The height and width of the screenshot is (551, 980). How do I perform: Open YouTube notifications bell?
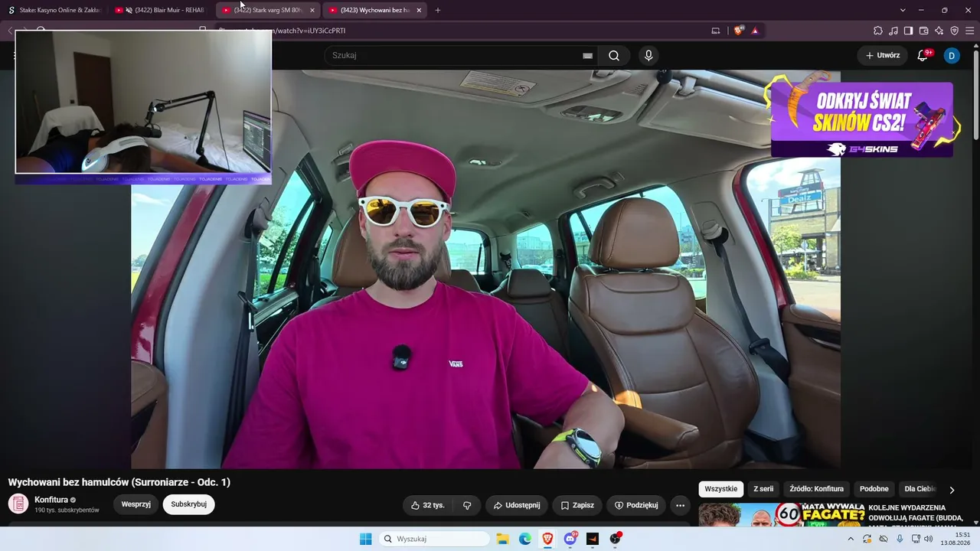[x=923, y=55]
